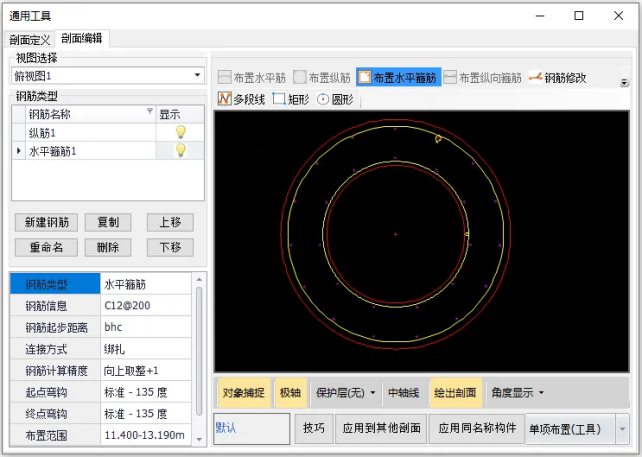
Task: Open 俯视图1 view selection dropdown
Action: [197, 76]
